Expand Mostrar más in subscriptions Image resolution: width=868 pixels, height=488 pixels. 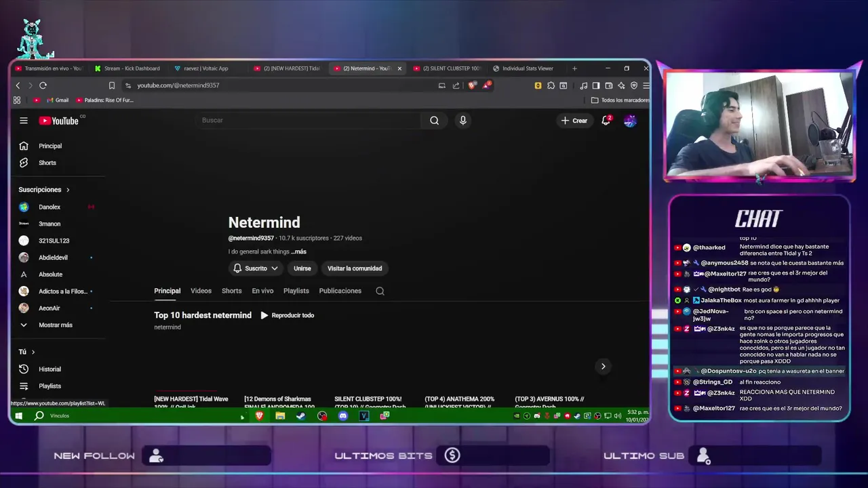[56, 325]
